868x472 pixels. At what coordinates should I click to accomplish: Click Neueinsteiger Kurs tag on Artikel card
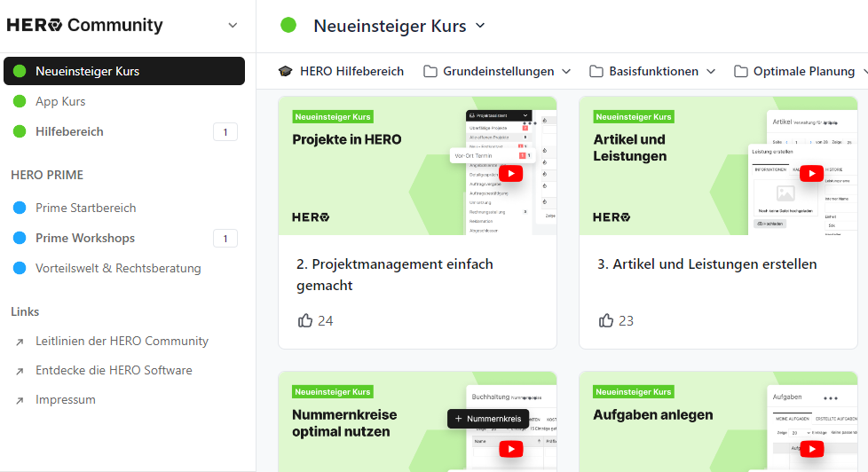(x=634, y=117)
